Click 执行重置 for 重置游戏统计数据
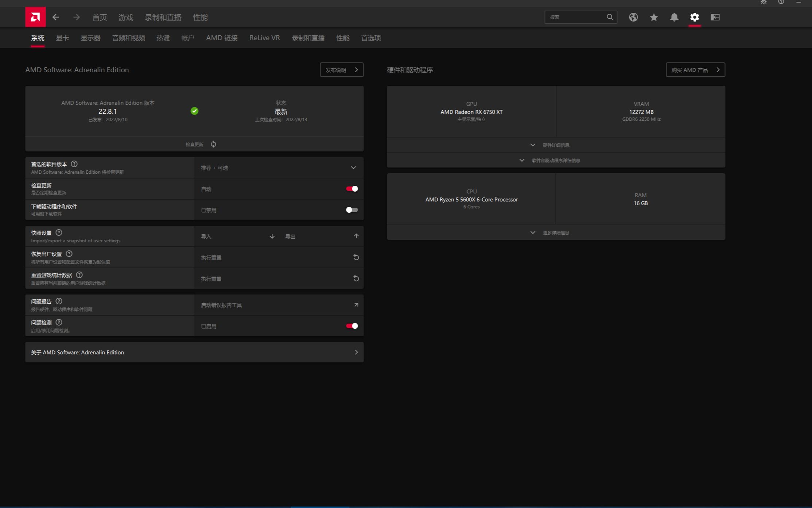Image resolution: width=812 pixels, height=508 pixels. point(279,279)
